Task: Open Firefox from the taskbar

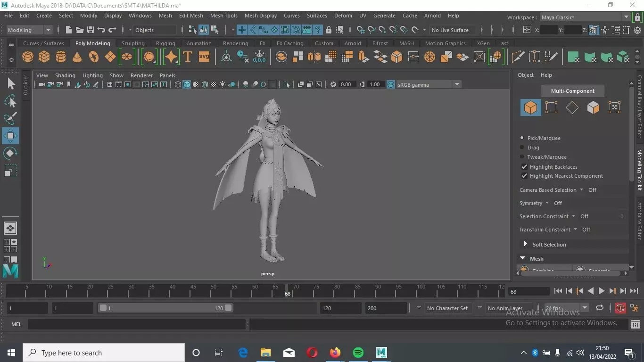Action: click(335, 353)
